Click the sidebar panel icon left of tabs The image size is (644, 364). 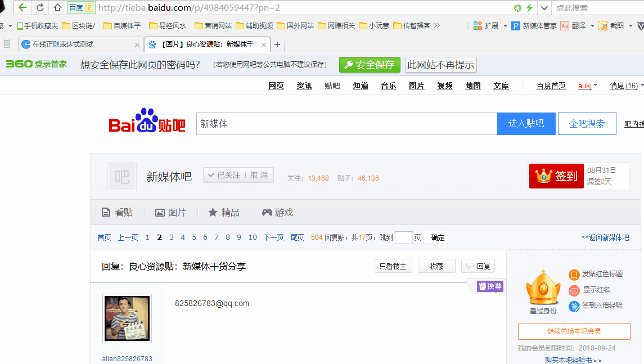(7, 43)
